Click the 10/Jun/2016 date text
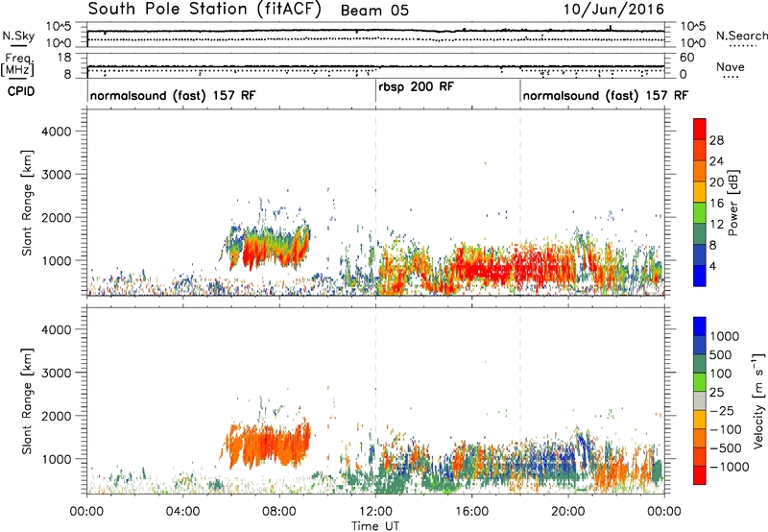 [x=613, y=10]
